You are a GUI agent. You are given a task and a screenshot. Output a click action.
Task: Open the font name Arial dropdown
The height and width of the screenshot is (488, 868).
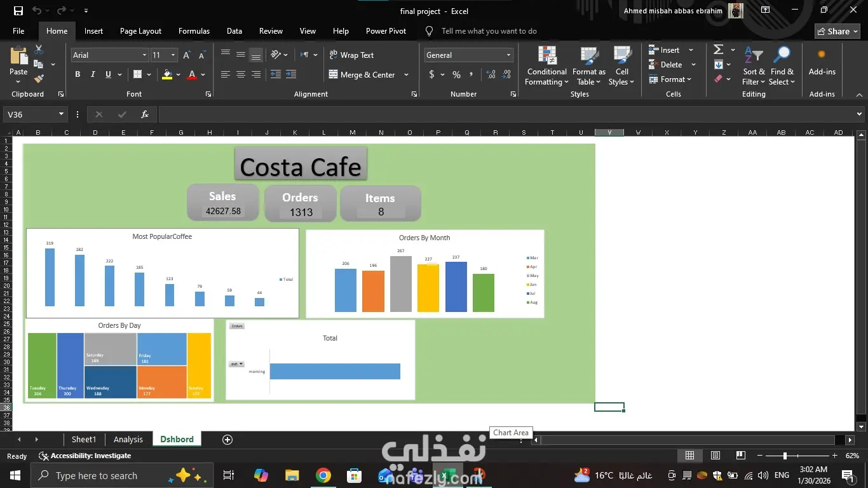click(144, 55)
